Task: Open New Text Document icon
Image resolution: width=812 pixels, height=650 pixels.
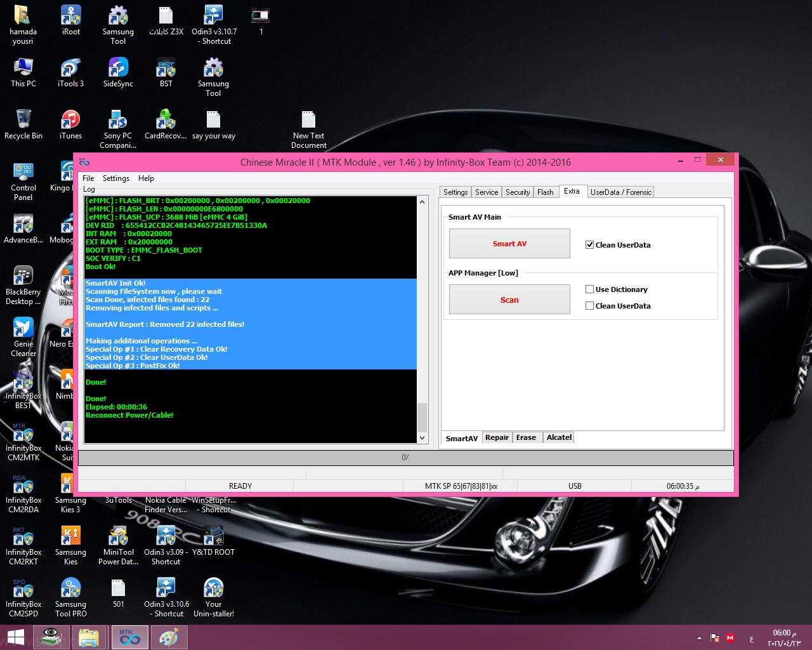Action: coord(308,129)
